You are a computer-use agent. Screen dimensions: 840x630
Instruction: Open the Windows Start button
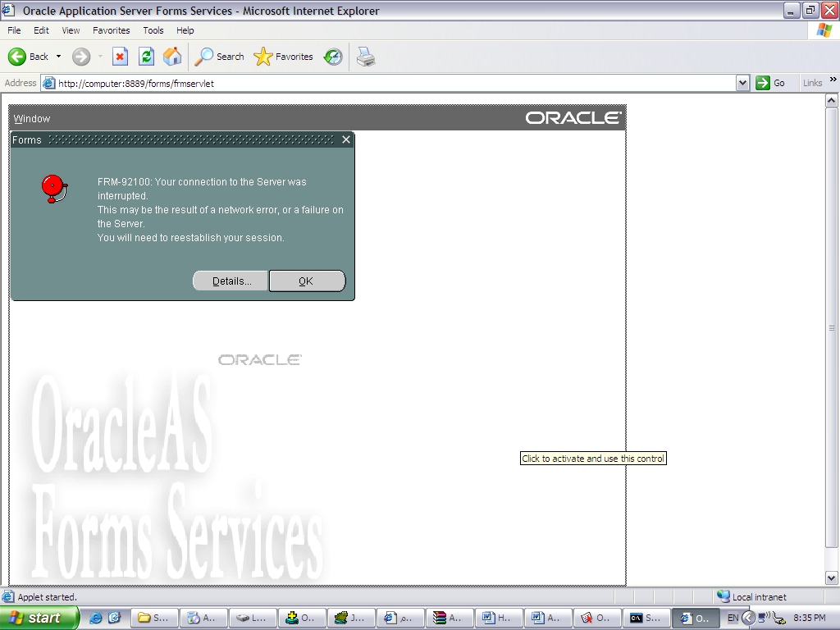(39, 618)
